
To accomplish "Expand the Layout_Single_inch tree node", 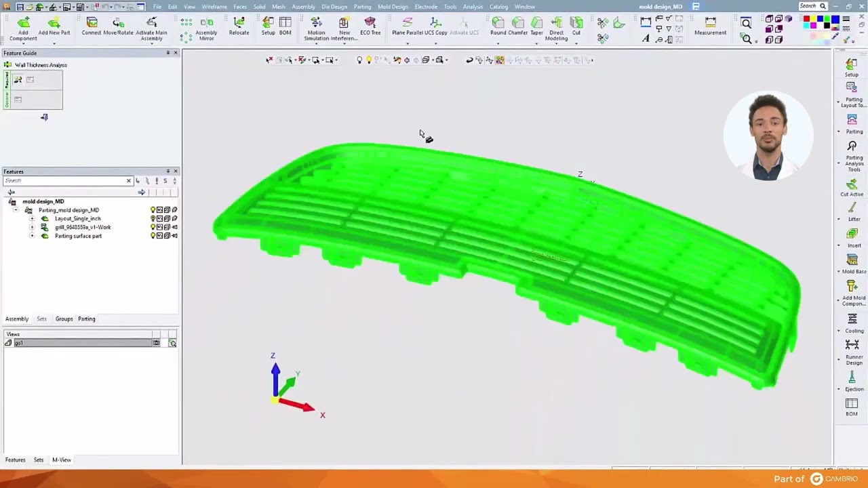I will (x=32, y=219).
